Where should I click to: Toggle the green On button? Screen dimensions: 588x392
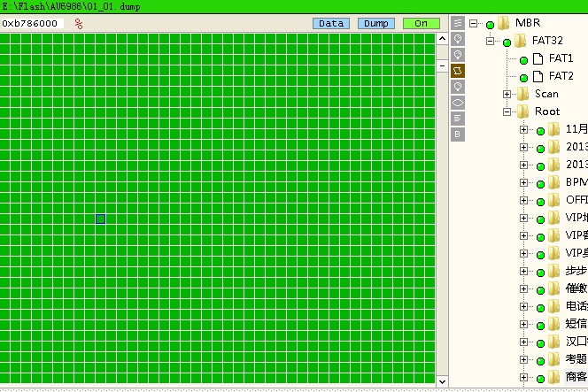[421, 24]
